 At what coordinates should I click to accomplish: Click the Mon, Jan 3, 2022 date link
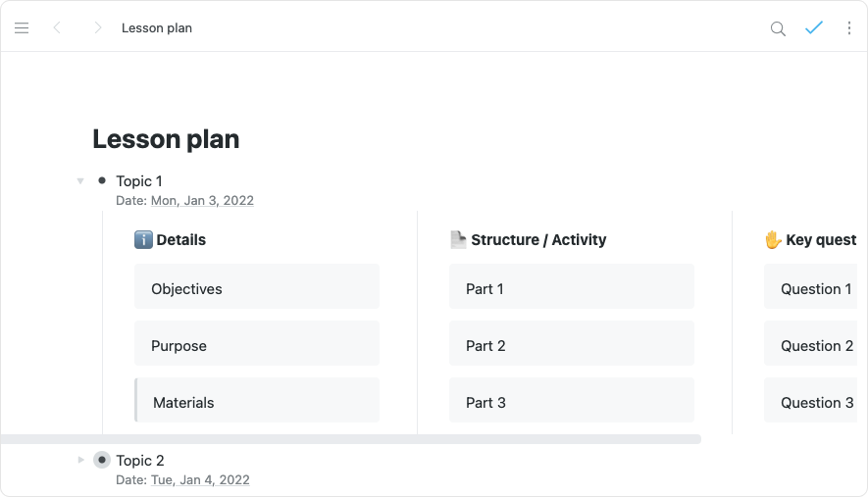click(202, 200)
